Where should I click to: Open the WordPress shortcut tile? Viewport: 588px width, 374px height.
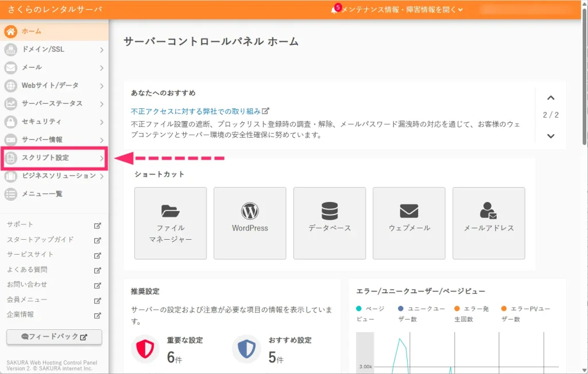pyautogui.click(x=250, y=223)
